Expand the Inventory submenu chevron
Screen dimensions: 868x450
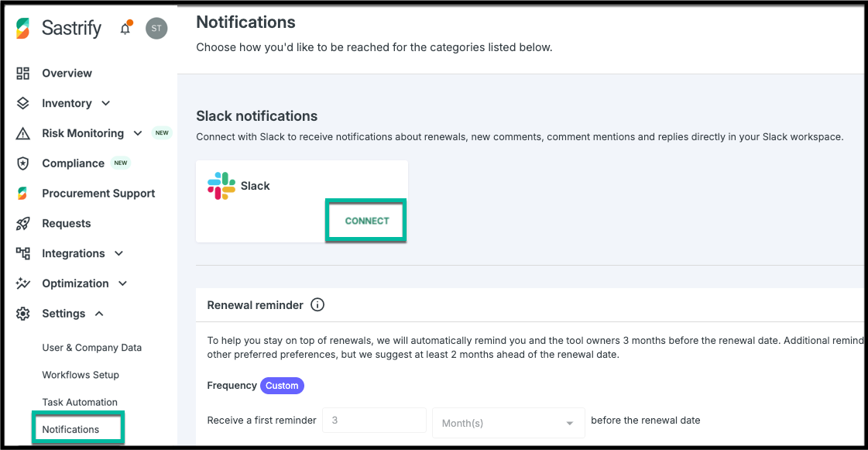point(106,104)
